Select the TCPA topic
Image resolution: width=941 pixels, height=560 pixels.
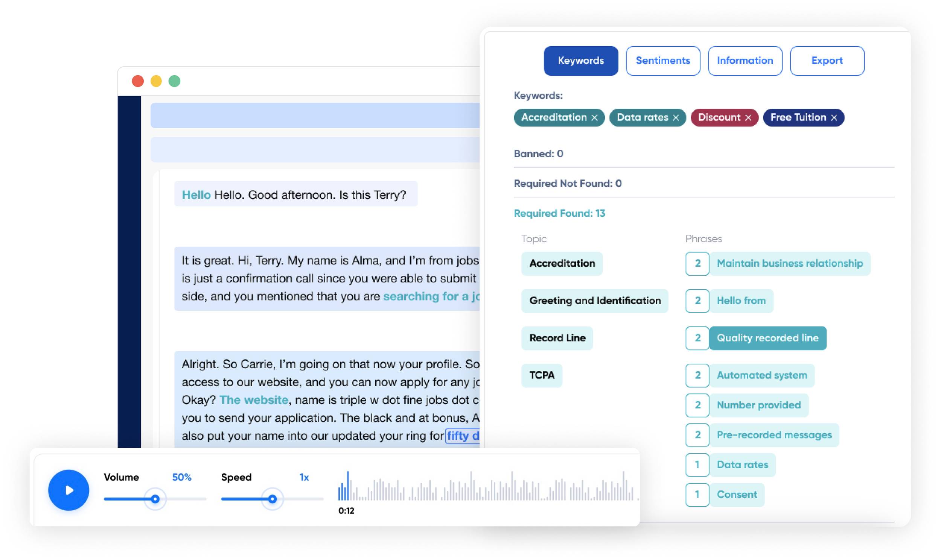542,375
